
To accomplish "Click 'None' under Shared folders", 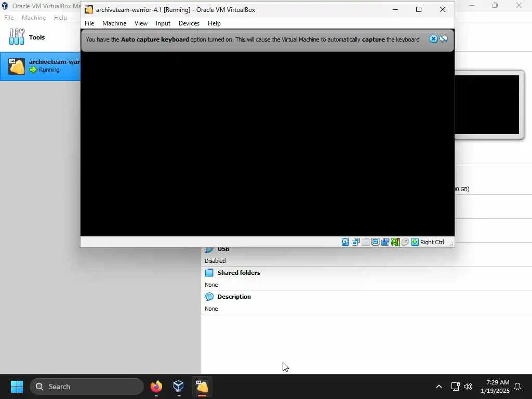I will coord(211,285).
